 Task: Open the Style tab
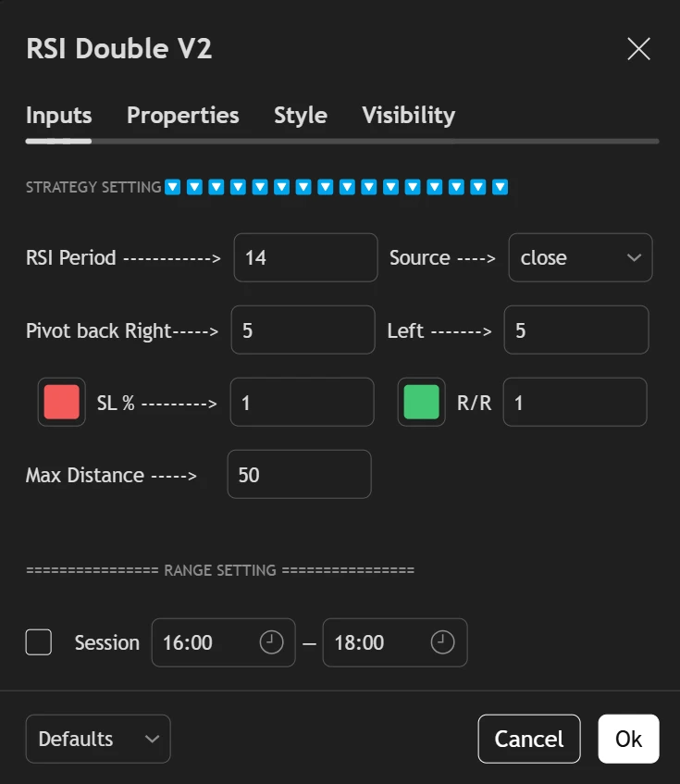tap(300, 116)
